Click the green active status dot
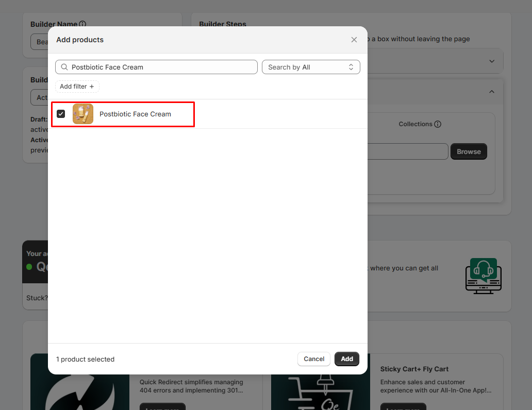 tap(29, 267)
